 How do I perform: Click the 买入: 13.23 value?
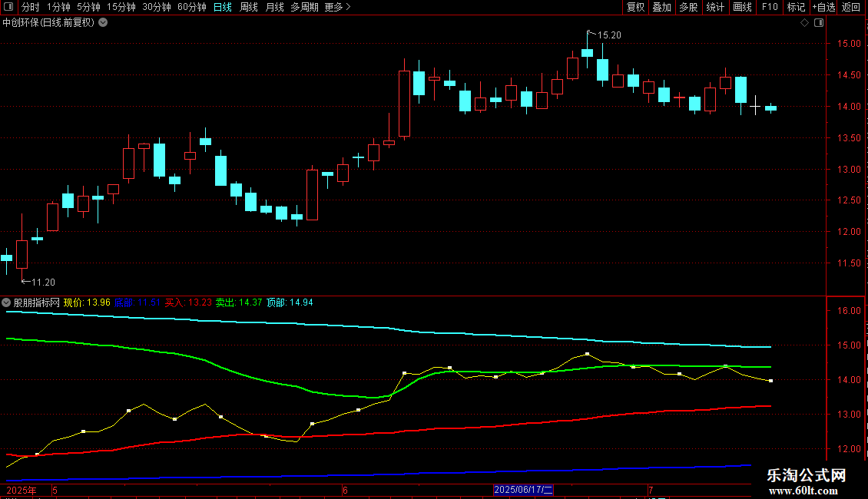[x=188, y=302]
